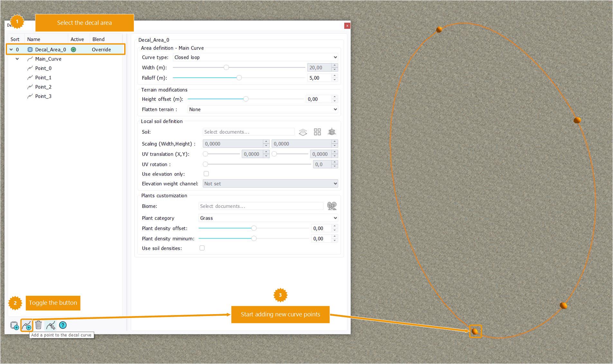
Task: Click the biome trees icon
Action: pyautogui.click(x=331, y=206)
